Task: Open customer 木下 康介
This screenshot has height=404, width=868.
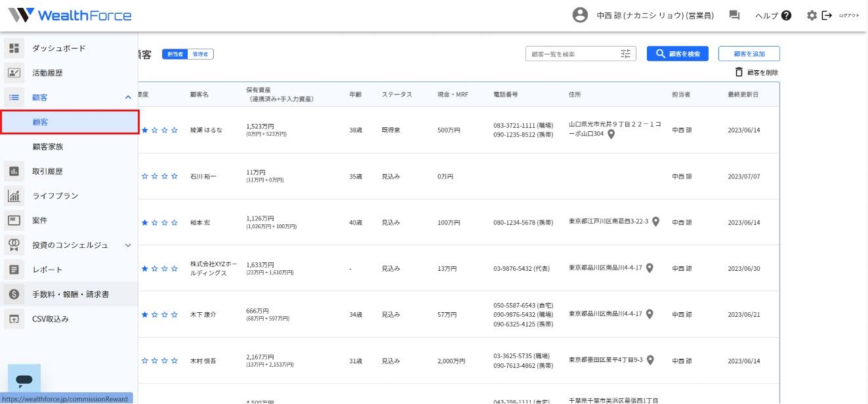Action: click(203, 315)
